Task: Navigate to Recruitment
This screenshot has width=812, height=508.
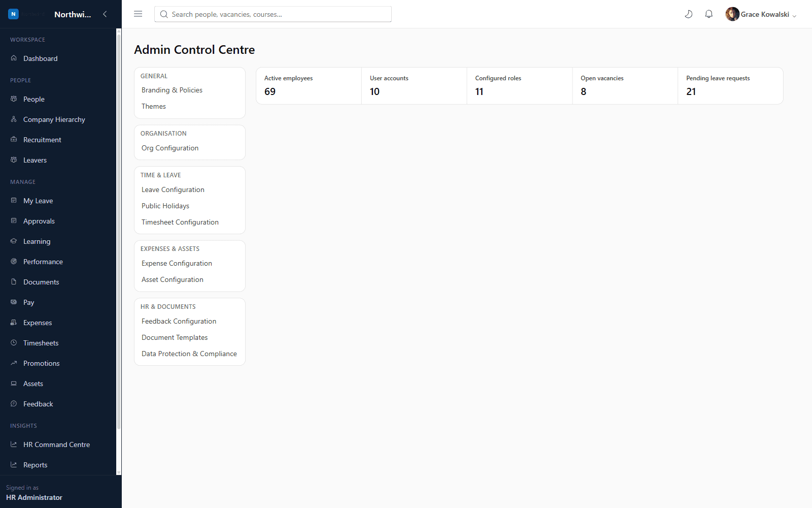Action: 58,140
